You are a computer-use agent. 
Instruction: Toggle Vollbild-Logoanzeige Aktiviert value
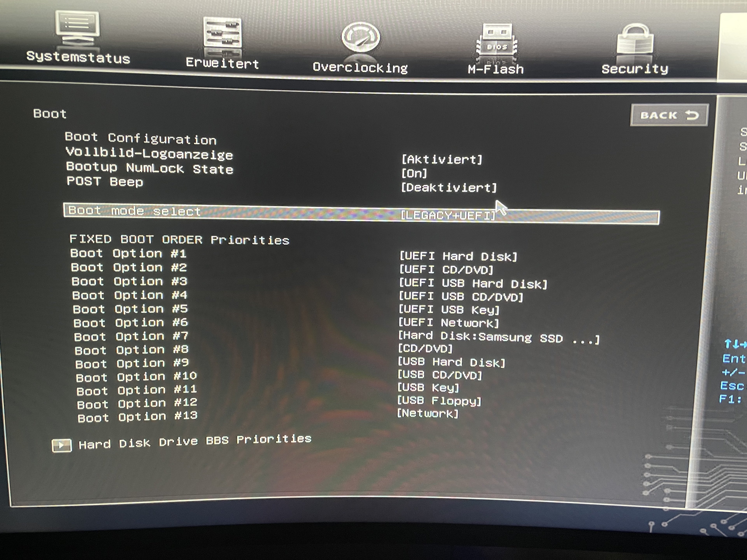(442, 159)
